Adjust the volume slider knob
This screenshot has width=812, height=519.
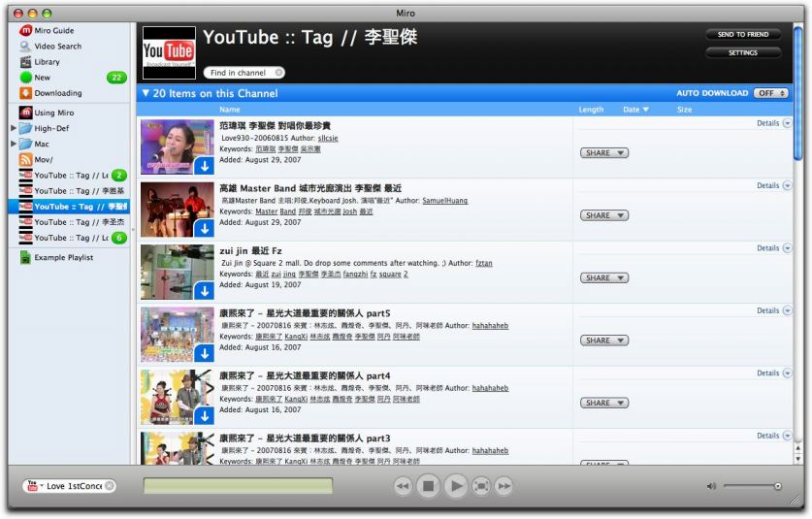[777, 486]
